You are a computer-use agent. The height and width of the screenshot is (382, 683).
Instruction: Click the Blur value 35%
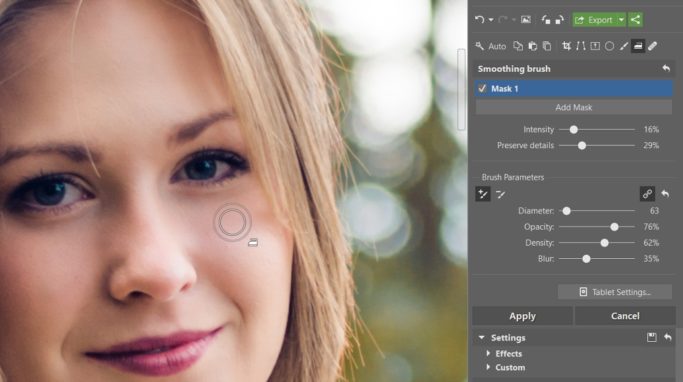click(x=651, y=259)
